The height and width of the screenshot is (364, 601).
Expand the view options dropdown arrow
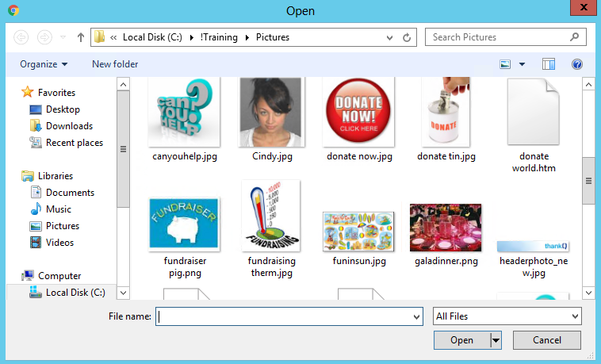[x=522, y=64]
